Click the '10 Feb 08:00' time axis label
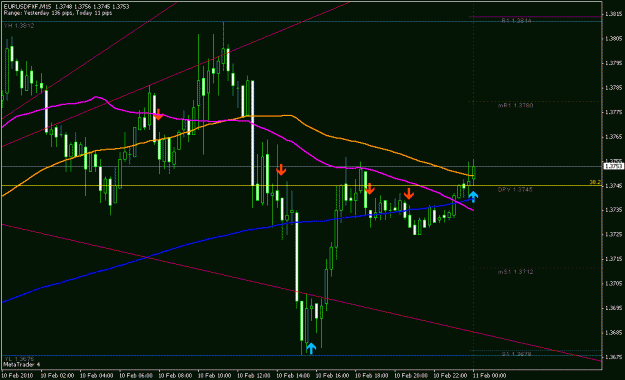625x380 pixels. click(x=175, y=376)
